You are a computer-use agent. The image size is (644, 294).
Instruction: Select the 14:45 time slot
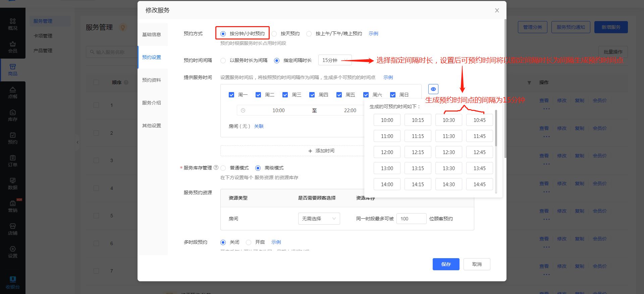click(479, 184)
